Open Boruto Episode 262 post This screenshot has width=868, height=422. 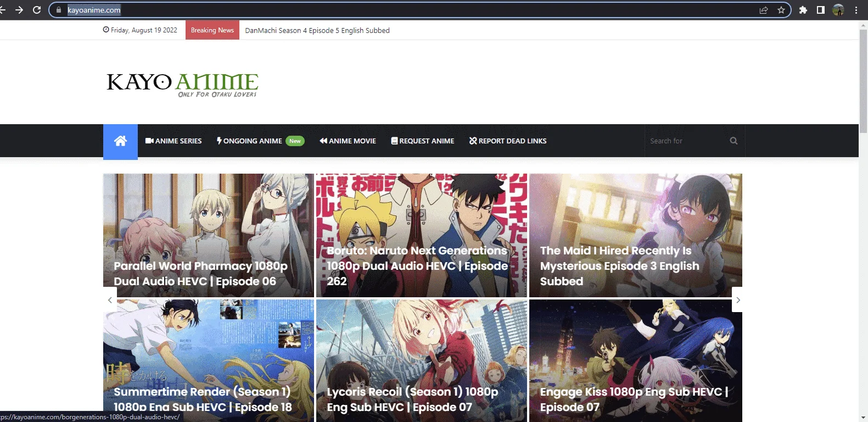pyautogui.click(x=422, y=236)
